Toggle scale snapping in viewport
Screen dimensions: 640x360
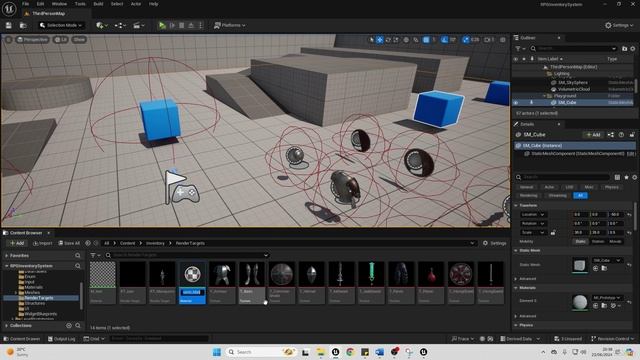tap(466, 40)
